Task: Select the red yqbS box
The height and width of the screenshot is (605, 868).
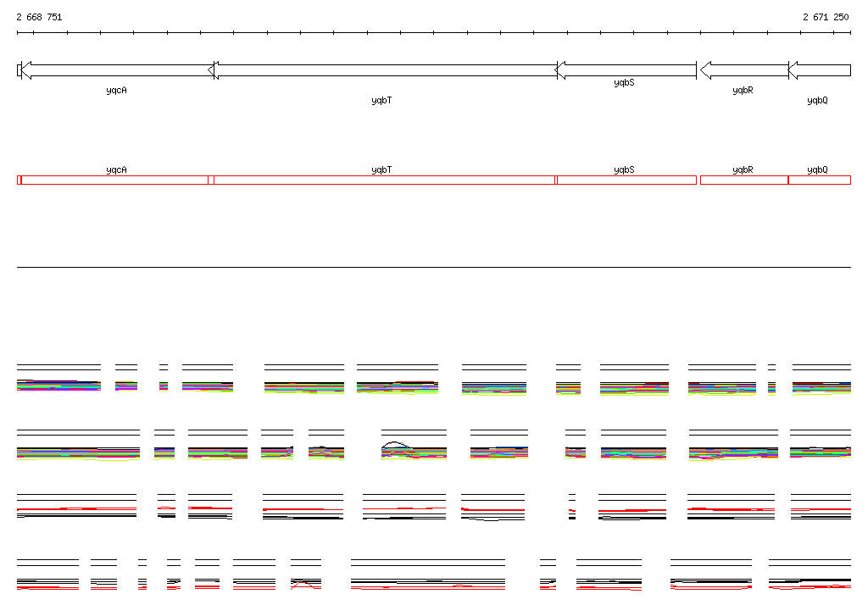Action: pyautogui.click(x=626, y=180)
